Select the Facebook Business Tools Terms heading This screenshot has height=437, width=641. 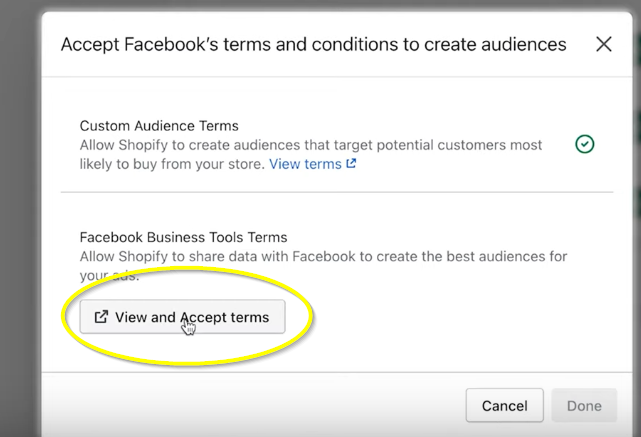coord(184,238)
